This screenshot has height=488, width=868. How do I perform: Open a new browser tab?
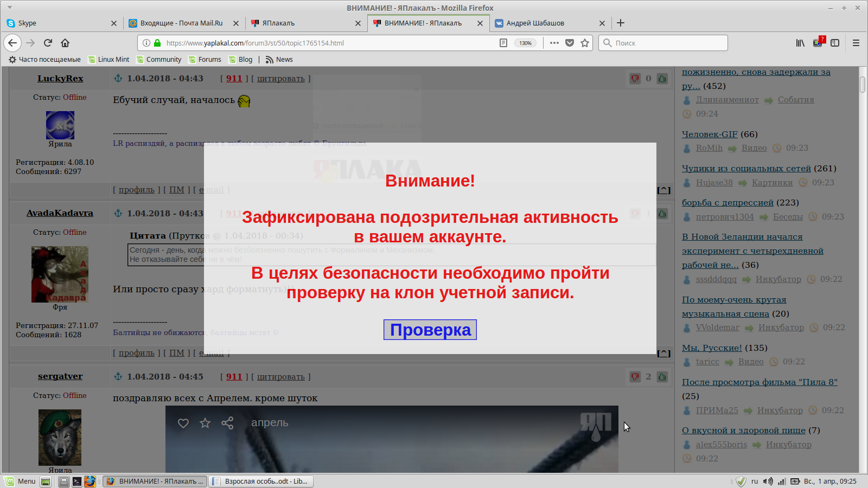click(621, 23)
